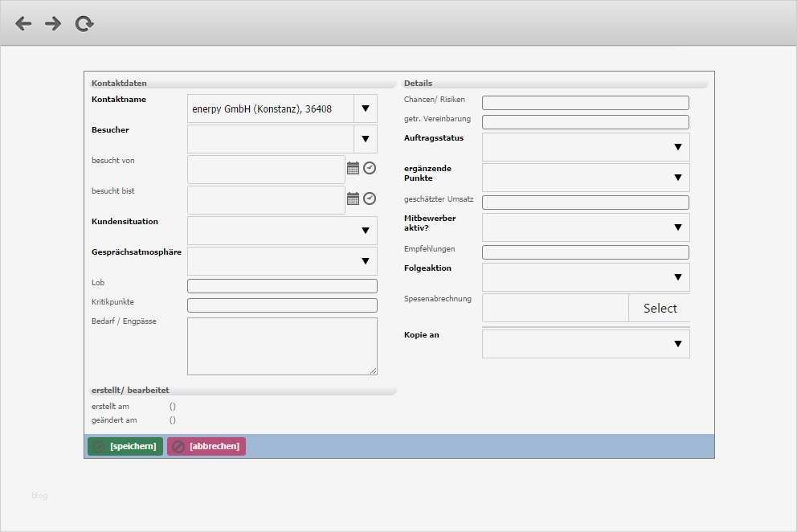Expand the Besucher dropdown arrow
Screen dimensions: 797x532
(x=366, y=139)
